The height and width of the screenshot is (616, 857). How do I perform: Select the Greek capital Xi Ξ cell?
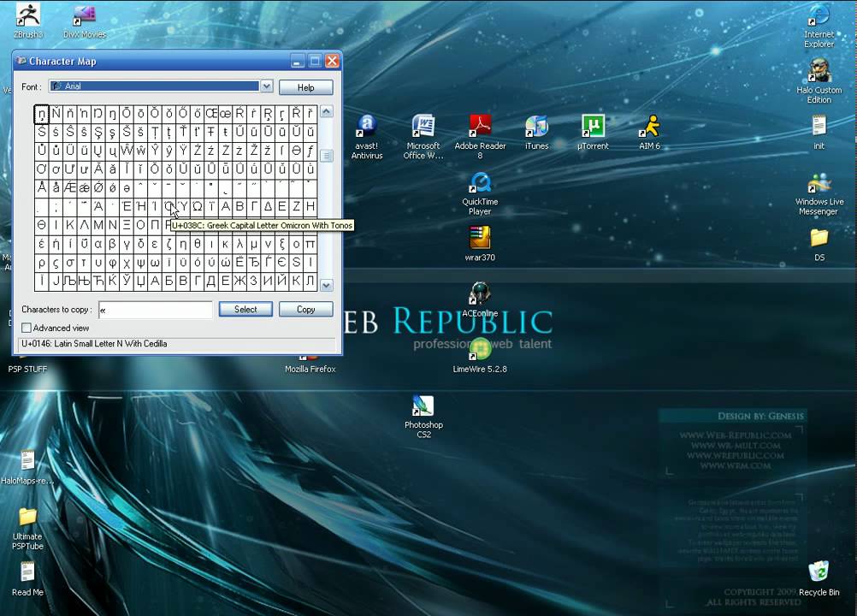coord(127,225)
